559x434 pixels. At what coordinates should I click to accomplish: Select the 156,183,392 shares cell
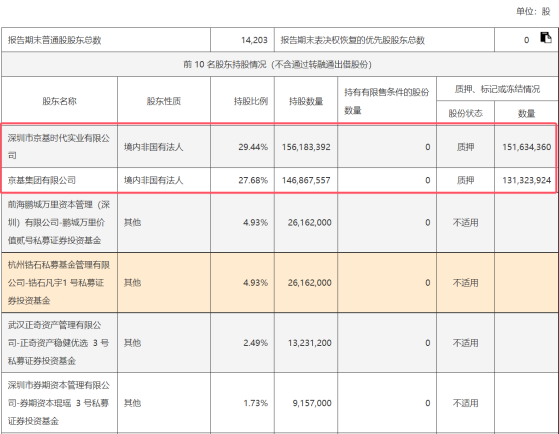point(306,147)
